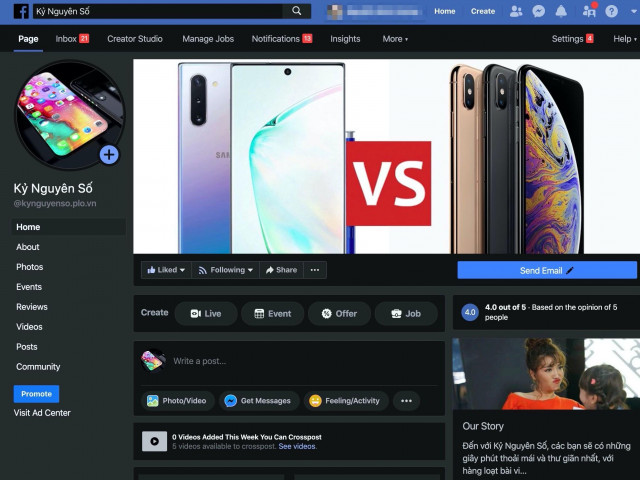Image resolution: width=640 pixels, height=480 pixels.
Task: Click Our Story heading
Action: point(483,426)
